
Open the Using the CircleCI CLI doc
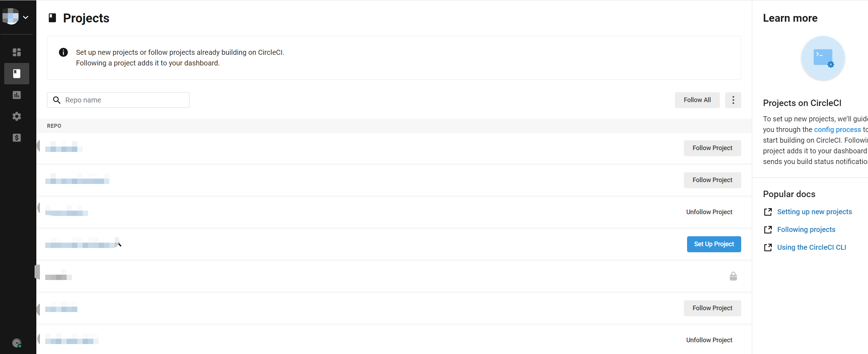click(812, 247)
